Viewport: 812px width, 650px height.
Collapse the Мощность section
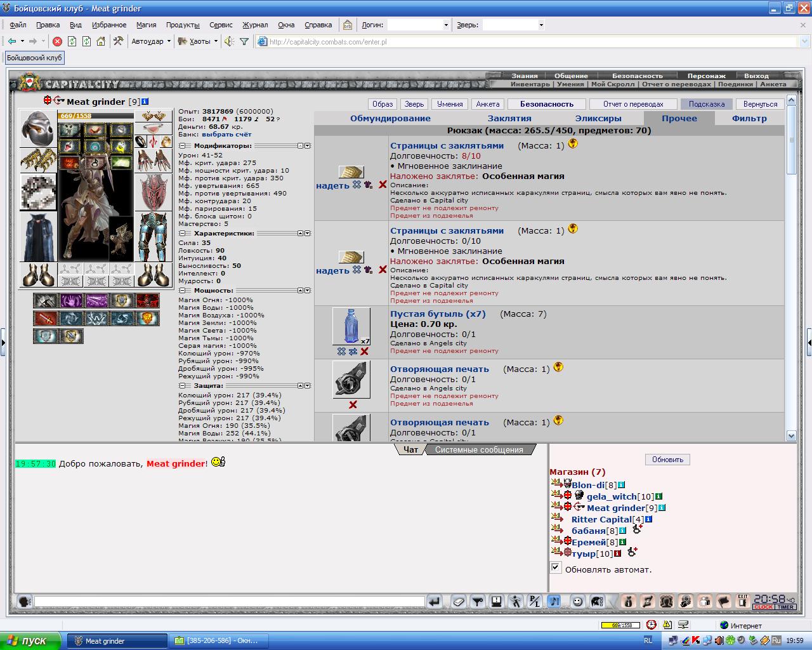click(182, 290)
